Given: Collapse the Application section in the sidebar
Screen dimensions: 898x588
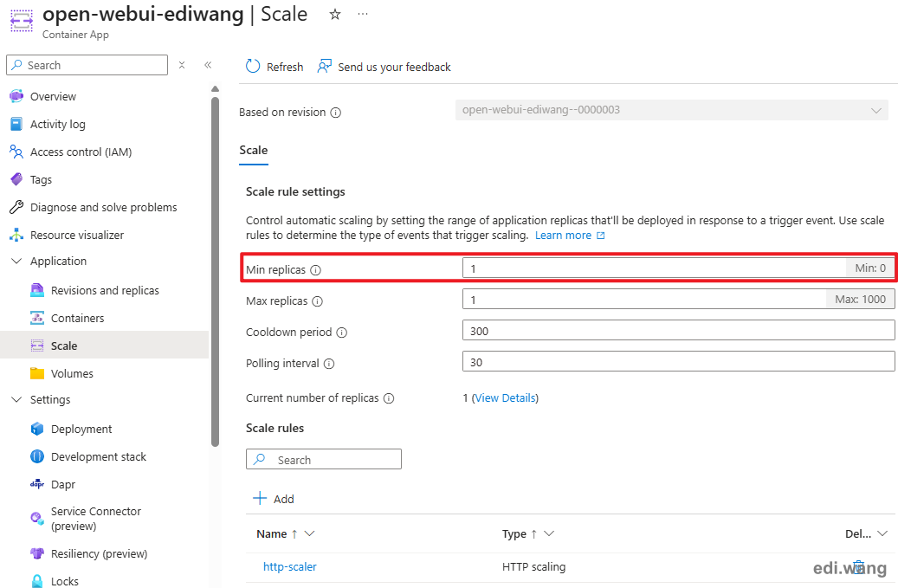Looking at the screenshot, I should (16, 261).
